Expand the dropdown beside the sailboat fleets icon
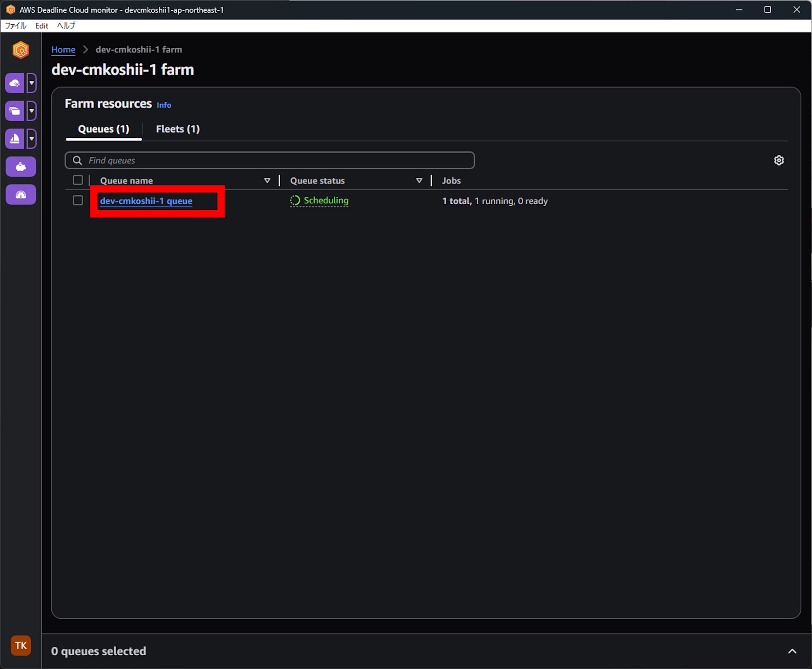Image resolution: width=812 pixels, height=669 pixels. pyautogui.click(x=31, y=139)
